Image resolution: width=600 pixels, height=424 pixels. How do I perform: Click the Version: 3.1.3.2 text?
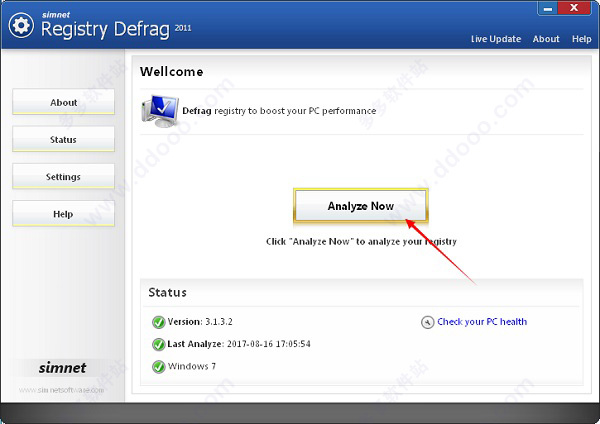click(200, 322)
